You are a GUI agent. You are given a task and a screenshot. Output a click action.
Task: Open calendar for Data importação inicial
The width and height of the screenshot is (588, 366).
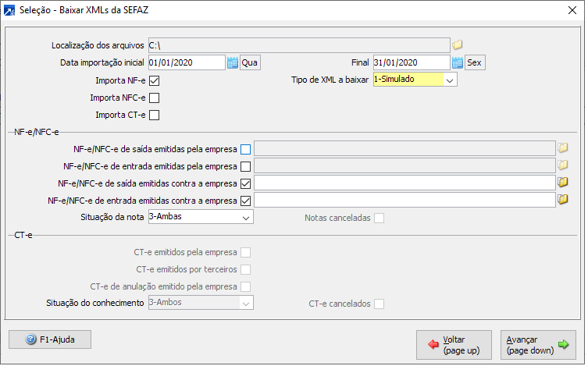click(232, 62)
